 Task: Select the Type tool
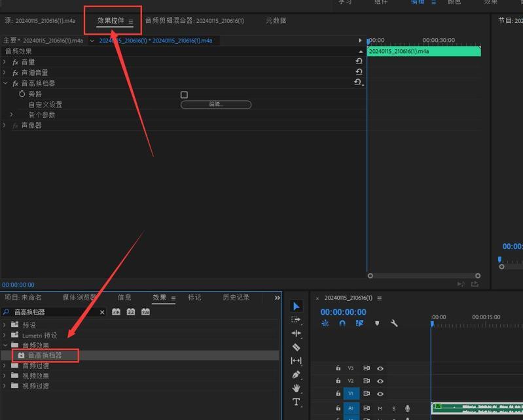[x=296, y=402]
